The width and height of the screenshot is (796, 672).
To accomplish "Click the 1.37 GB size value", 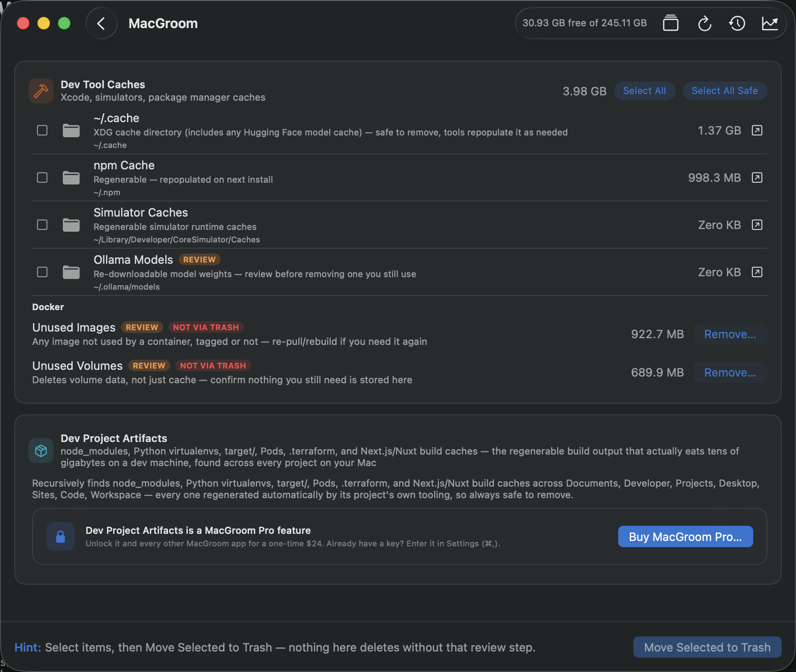I will [x=719, y=131].
